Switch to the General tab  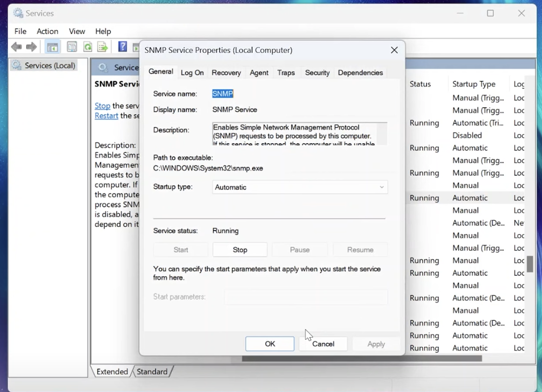[x=161, y=72]
